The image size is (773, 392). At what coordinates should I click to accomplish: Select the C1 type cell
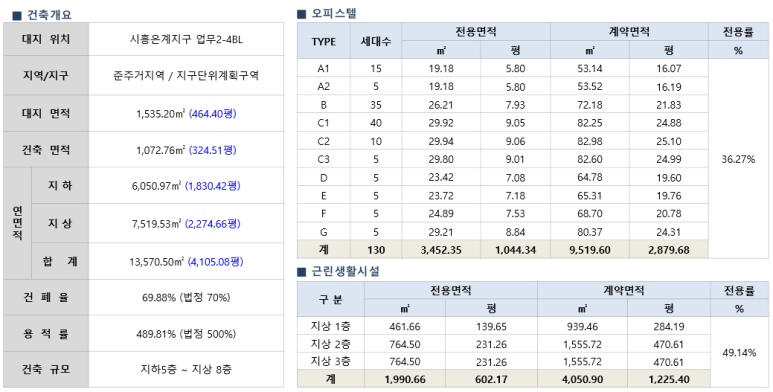tap(323, 123)
